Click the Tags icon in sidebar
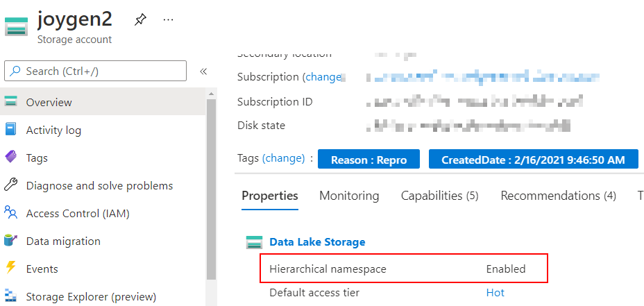This screenshot has height=306, width=644. (x=10, y=158)
